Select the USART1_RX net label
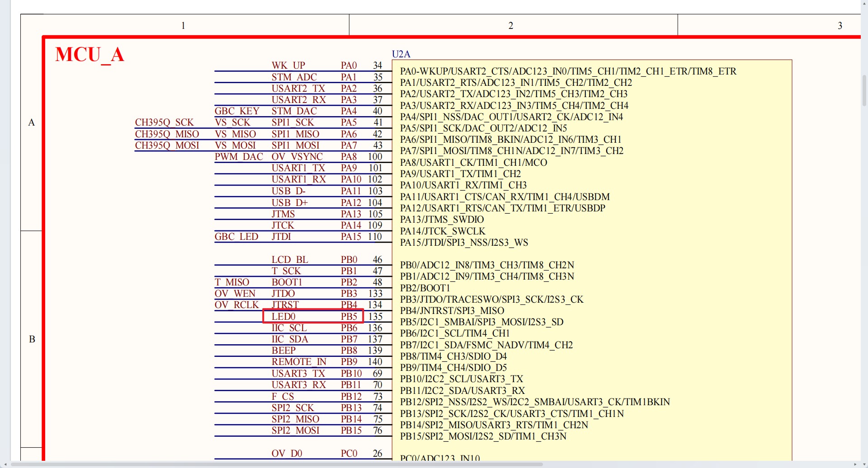The width and height of the screenshot is (868, 468). (299, 179)
